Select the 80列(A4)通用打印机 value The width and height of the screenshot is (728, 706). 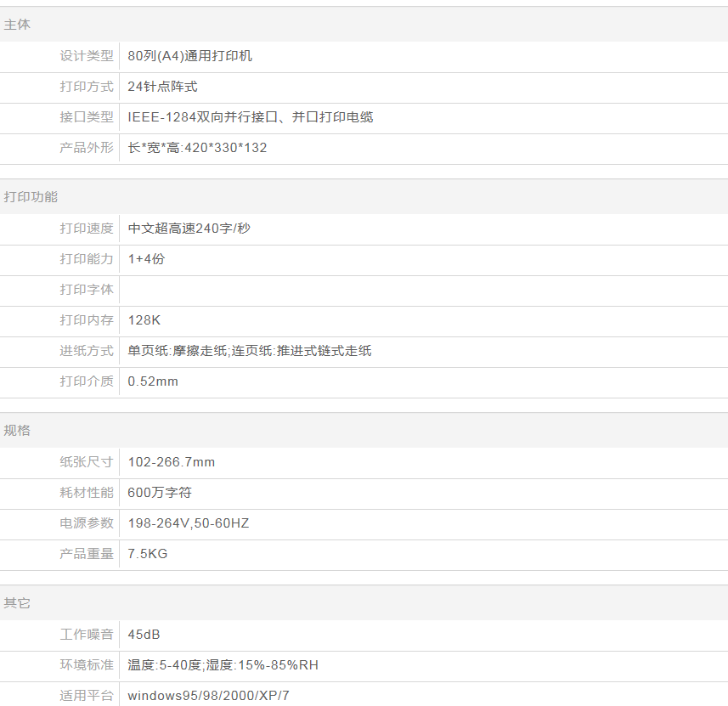[189, 56]
